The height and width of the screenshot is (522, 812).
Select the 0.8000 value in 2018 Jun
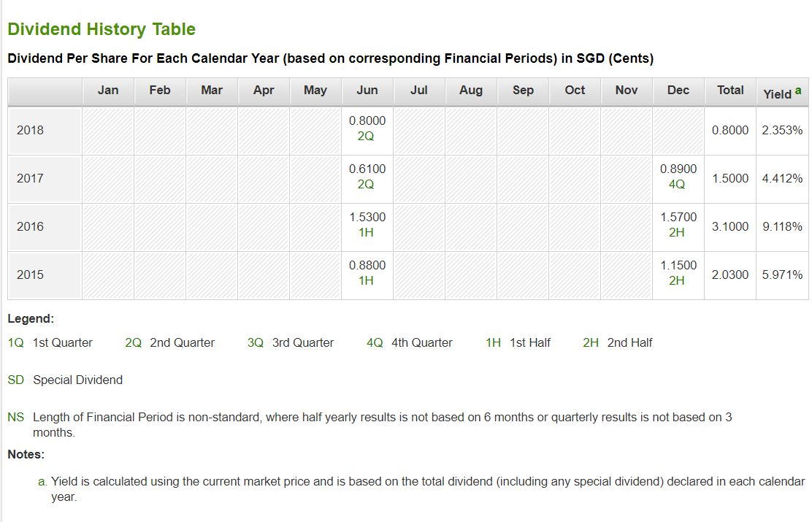pyautogui.click(x=367, y=120)
